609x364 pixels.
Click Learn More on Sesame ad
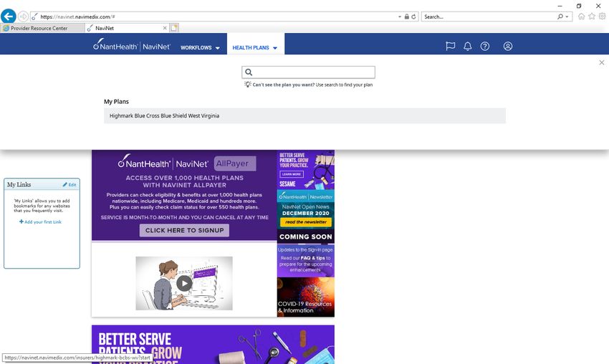point(292,174)
